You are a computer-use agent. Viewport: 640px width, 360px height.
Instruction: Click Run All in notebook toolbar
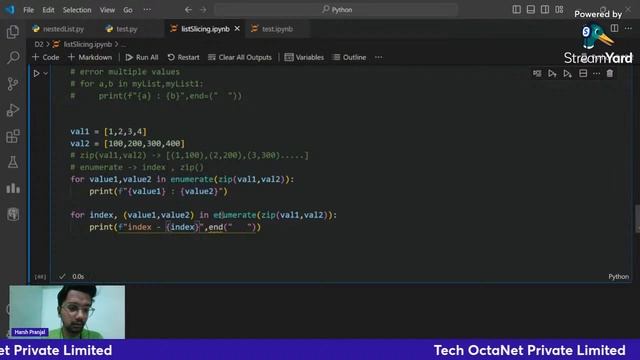coord(142,58)
